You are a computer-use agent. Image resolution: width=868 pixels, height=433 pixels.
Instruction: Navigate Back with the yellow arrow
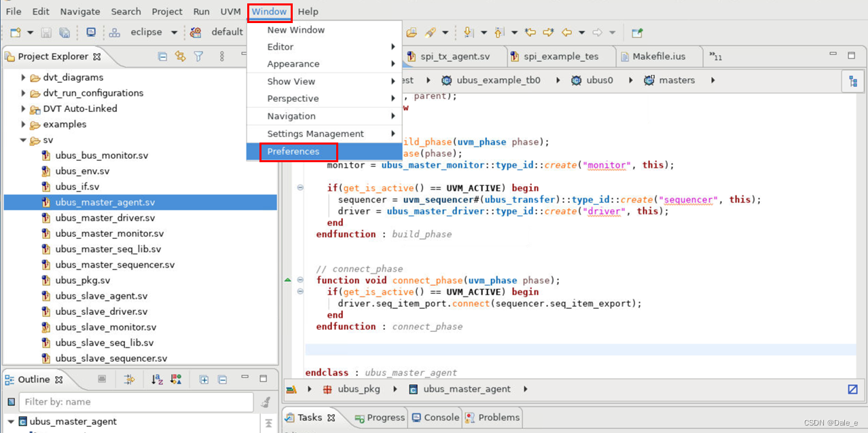coord(566,32)
